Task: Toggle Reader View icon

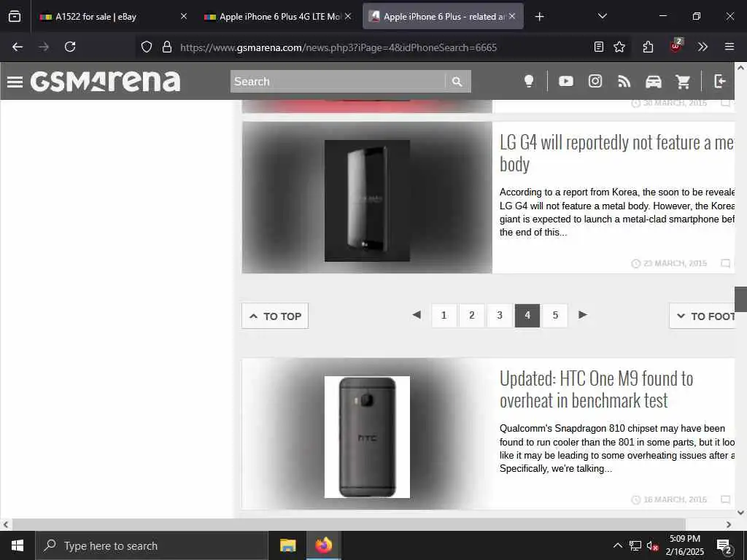Action: 599,47
